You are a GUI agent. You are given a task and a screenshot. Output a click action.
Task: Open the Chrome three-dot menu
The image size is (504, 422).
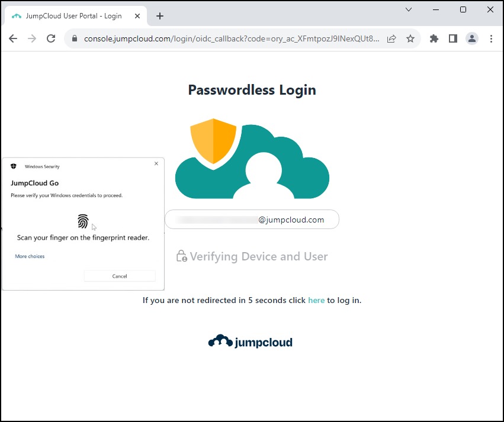pyautogui.click(x=491, y=38)
